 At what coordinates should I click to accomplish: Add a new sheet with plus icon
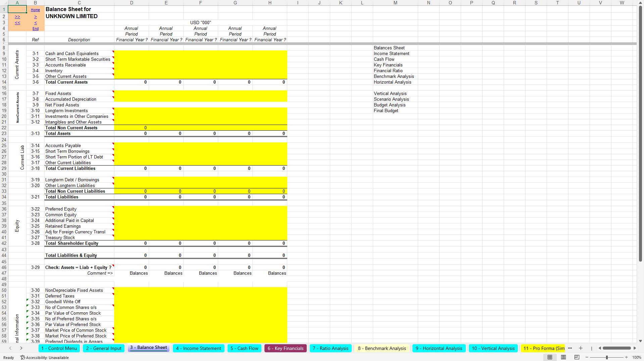coord(581,348)
